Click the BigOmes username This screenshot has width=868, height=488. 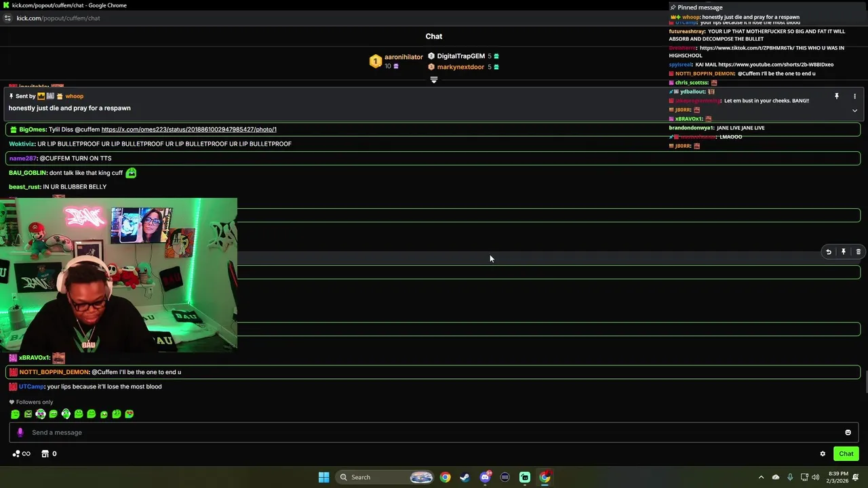click(33, 129)
